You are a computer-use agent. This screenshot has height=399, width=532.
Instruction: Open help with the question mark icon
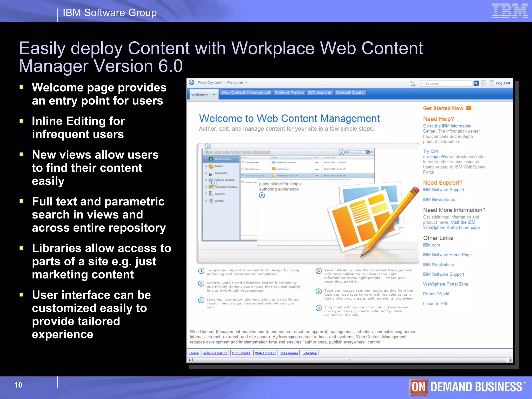(x=491, y=83)
